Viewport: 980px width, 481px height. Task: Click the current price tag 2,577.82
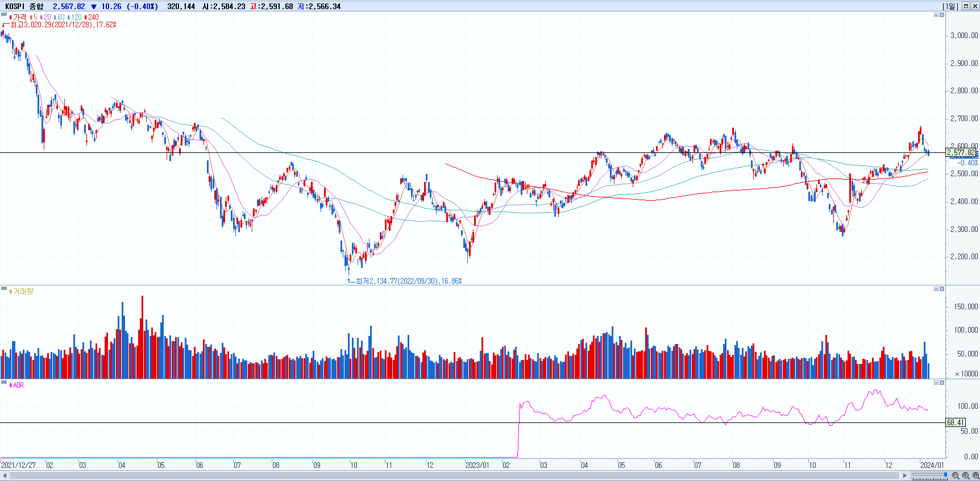tap(961, 152)
